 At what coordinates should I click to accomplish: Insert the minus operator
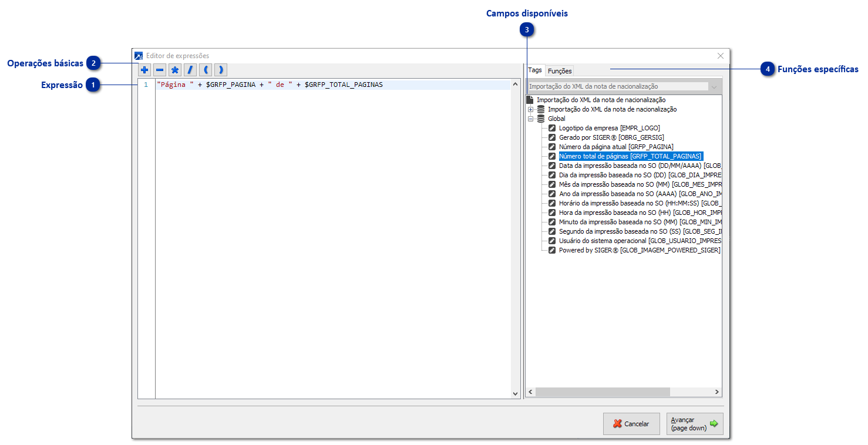coord(160,70)
